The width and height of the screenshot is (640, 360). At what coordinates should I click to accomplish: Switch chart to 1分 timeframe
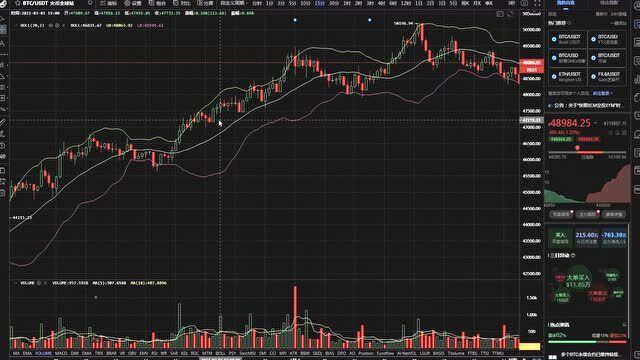[x=269, y=3]
